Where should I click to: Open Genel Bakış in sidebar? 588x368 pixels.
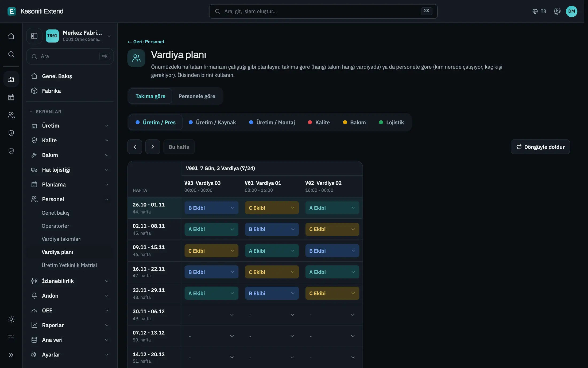[70, 76]
